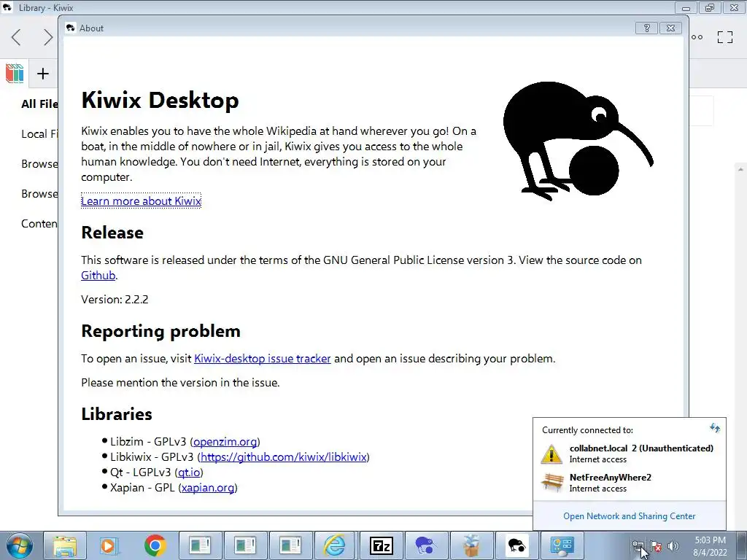The image size is (747, 560).
Task: Open Windows Explorer from the taskbar
Action: click(65, 545)
